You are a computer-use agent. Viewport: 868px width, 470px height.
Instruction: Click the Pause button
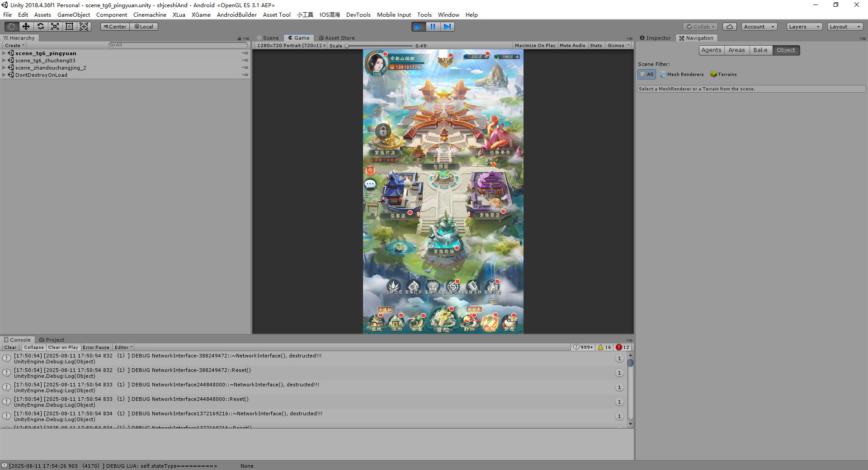point(433,27)
